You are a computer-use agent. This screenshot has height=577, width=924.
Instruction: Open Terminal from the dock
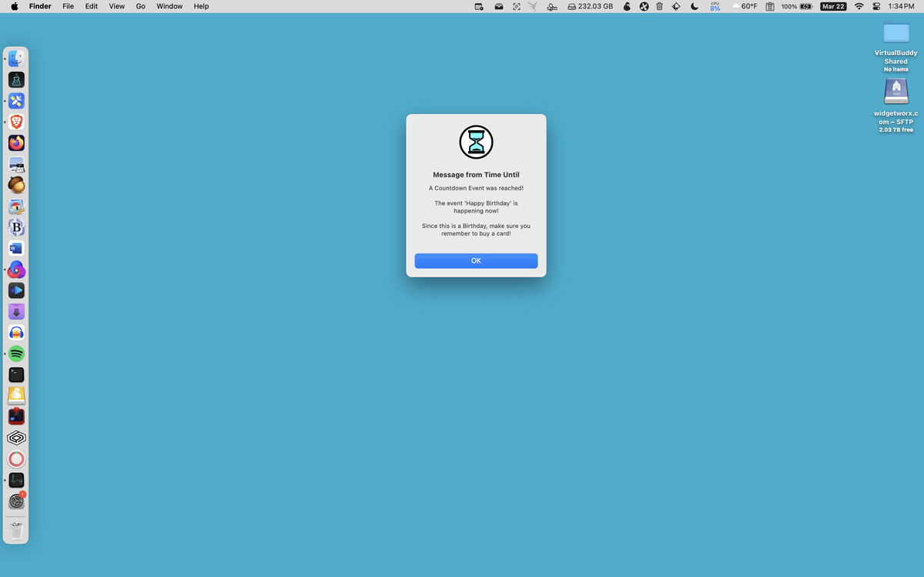click(16, 374)
